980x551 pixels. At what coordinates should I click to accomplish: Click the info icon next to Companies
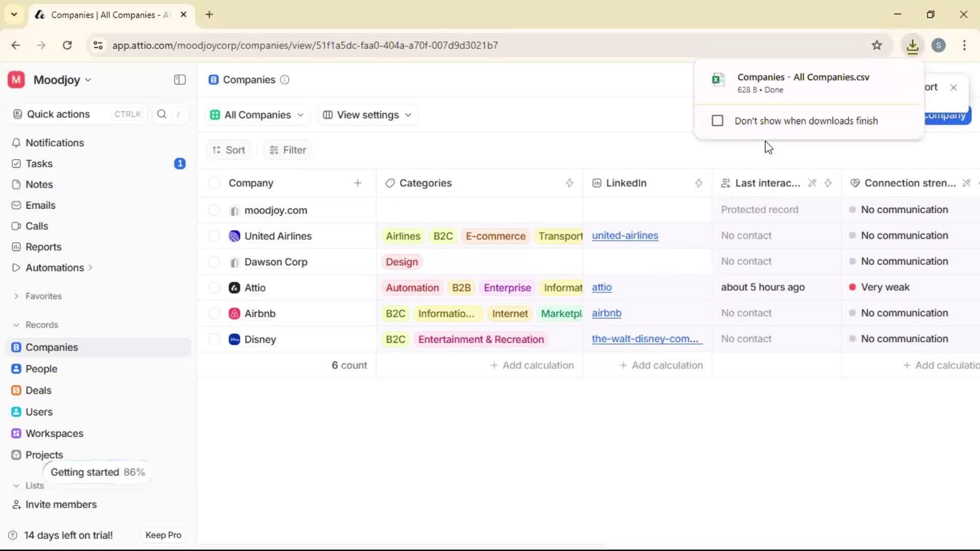point(285,80)
